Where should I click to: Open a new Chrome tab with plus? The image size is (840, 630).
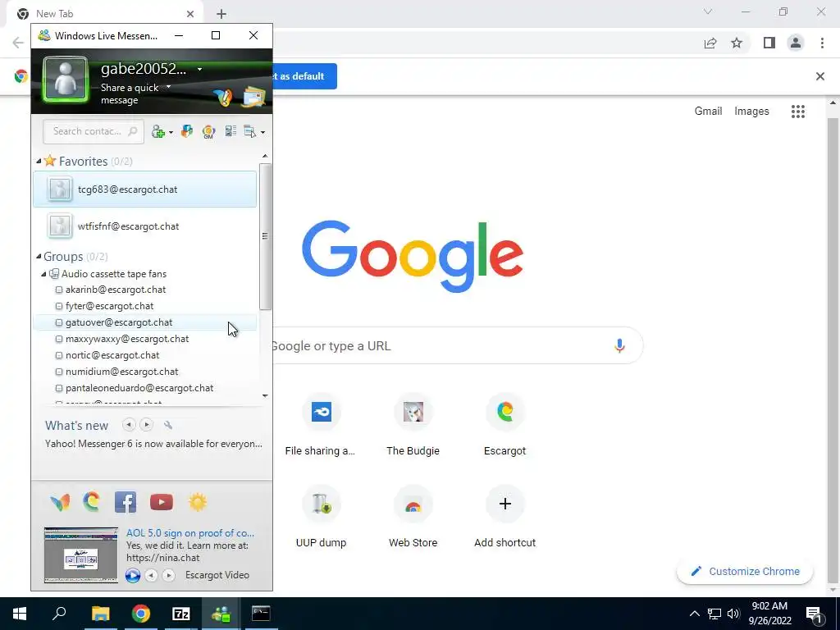click(221, 14)
